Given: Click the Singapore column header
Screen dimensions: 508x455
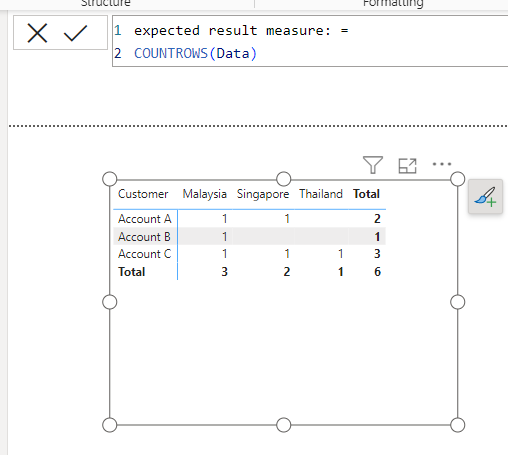Looking at the screenshot, I should (x=263, y=194).
